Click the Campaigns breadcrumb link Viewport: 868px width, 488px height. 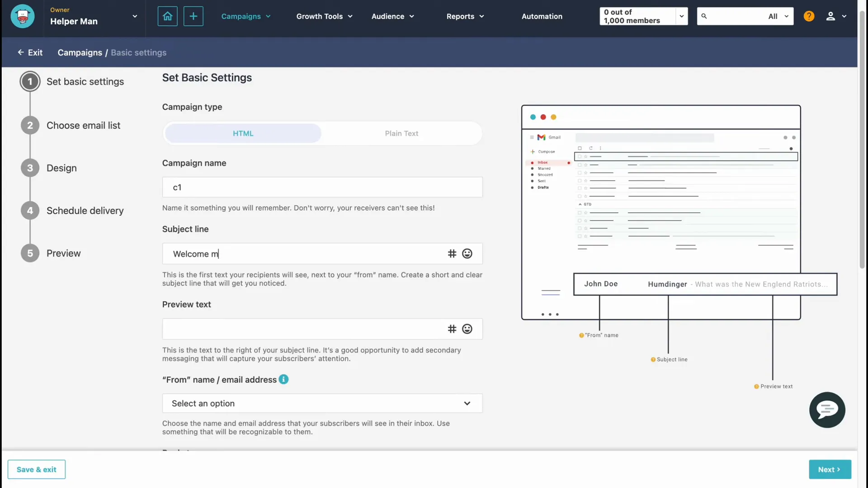tap(80, 52)
